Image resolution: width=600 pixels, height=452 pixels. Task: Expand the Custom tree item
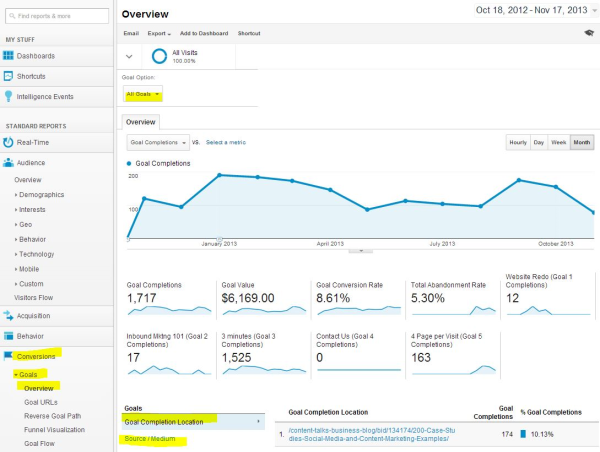16,284
